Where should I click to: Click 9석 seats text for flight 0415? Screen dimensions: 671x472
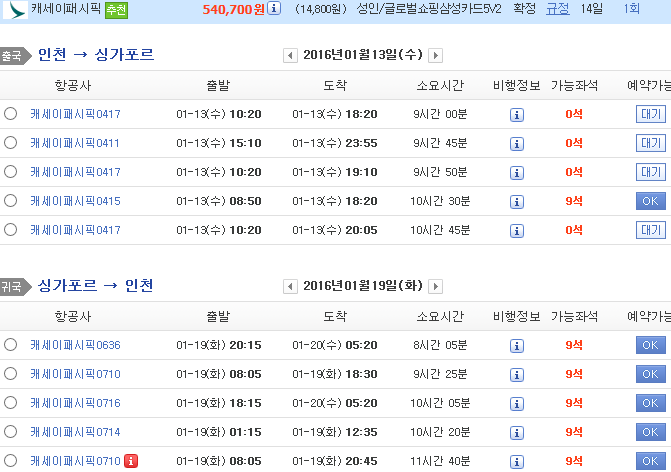pos(574,201)
